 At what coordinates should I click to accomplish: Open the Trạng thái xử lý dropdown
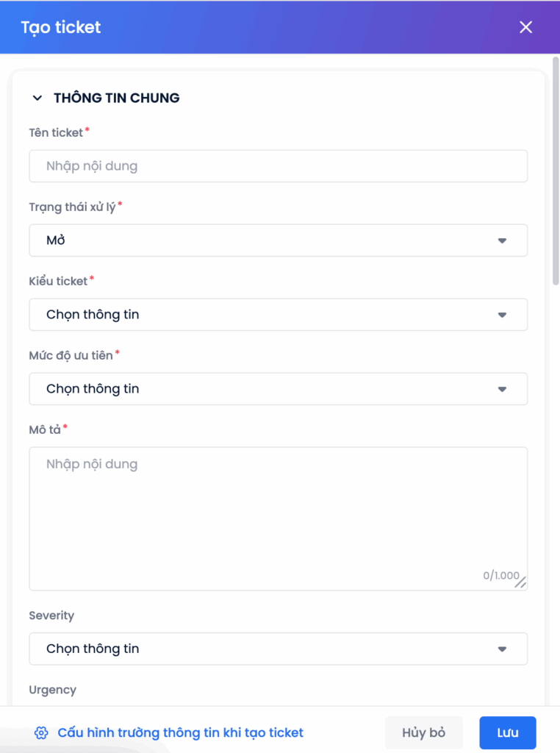click(265, 240)
